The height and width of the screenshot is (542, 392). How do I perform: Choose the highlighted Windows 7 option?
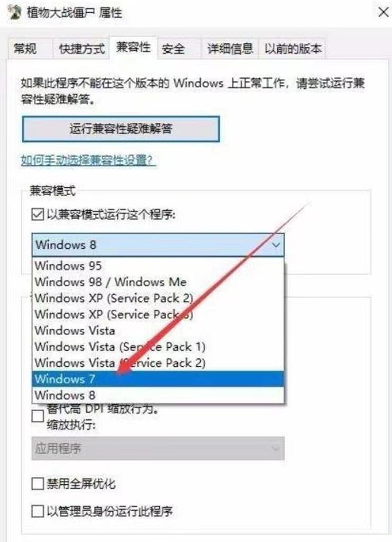point(158,379)
